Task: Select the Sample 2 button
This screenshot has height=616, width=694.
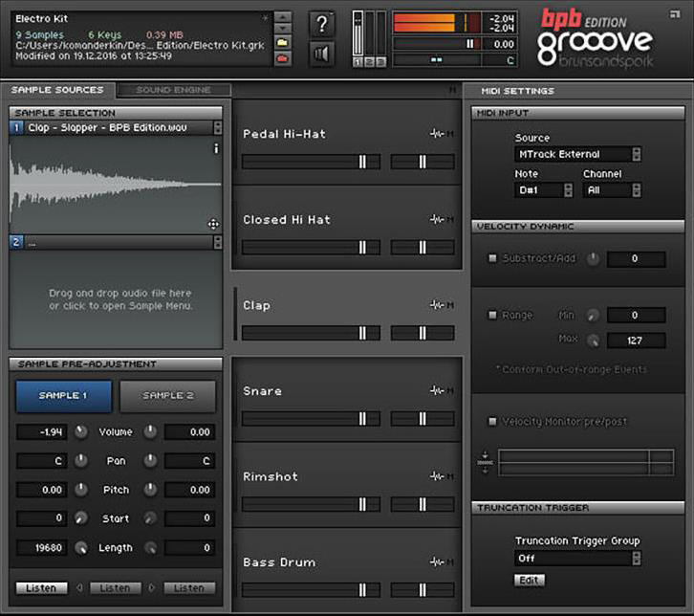Action: pos(167,396)
